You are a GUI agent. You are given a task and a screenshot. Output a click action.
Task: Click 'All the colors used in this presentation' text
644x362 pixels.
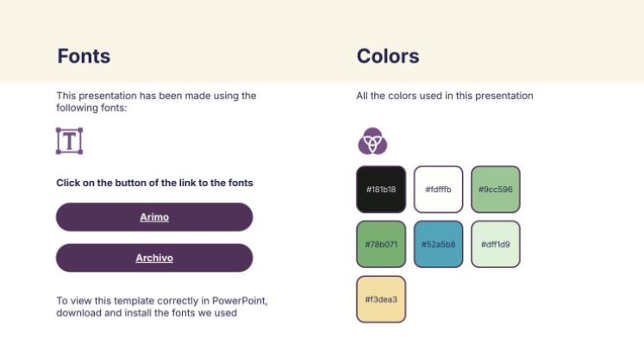point(445,96)
